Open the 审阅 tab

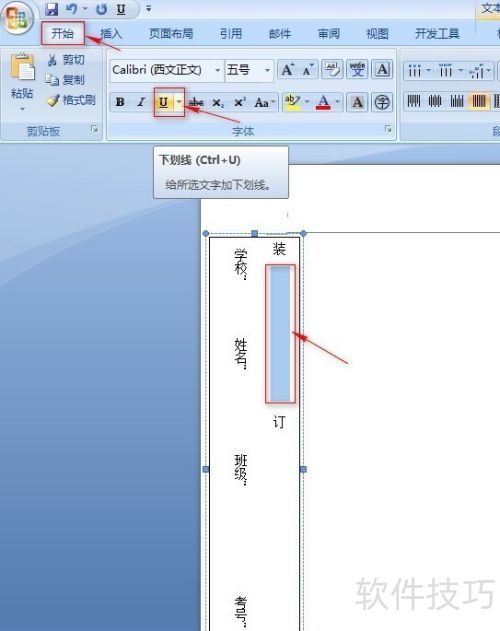point(329,33)
